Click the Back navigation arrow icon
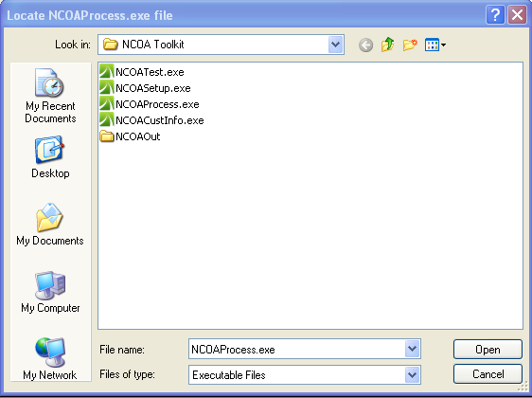532x398 pixels. point(365,45)
